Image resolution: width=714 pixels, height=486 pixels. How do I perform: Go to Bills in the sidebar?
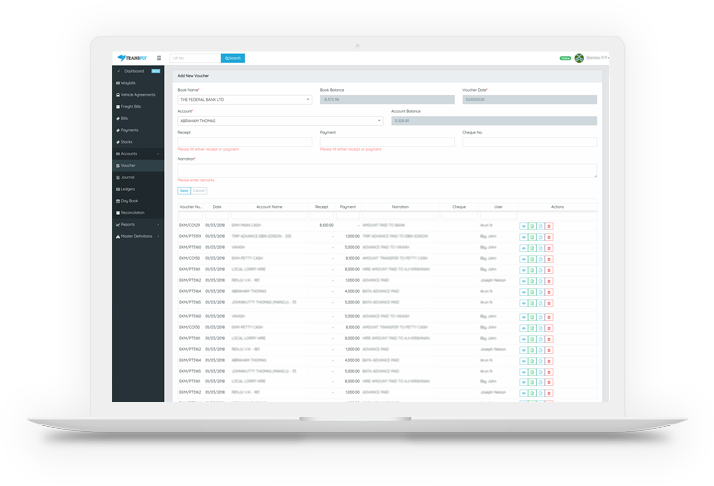(138, 118)
